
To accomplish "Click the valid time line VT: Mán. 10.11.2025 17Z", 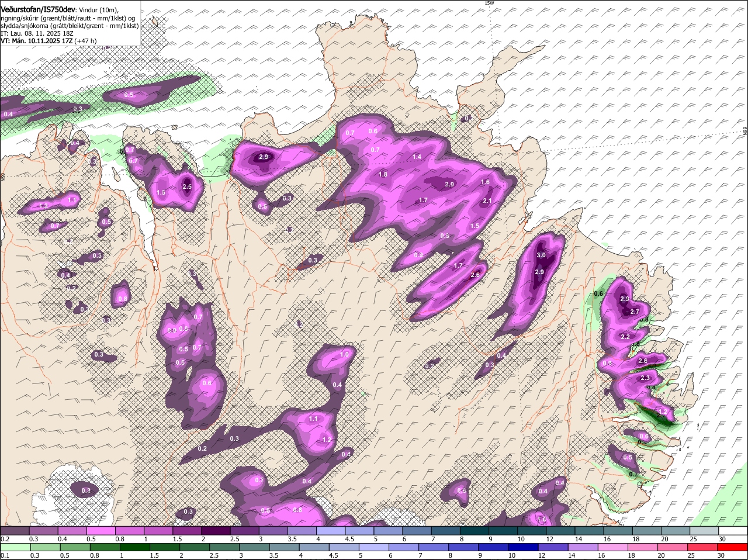I will 37,41.
